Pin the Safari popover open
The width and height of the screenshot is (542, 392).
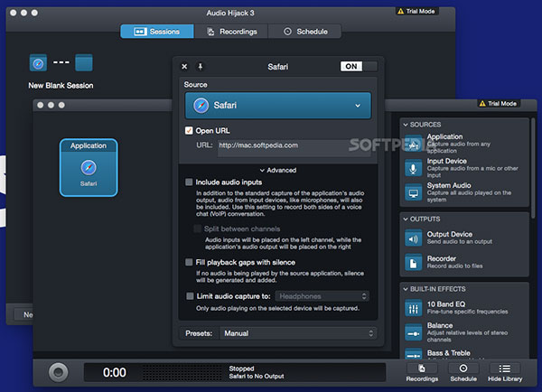tap(201, 66)
